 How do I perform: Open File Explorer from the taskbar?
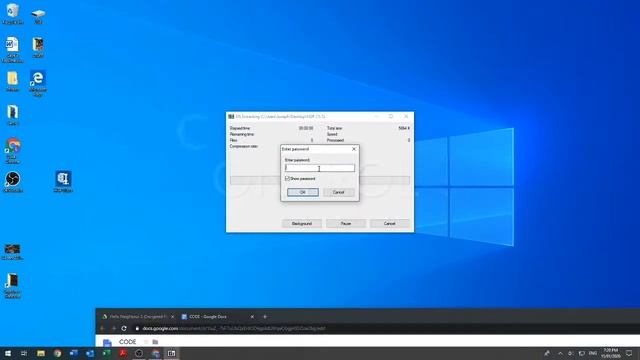[x=41, y=353]
